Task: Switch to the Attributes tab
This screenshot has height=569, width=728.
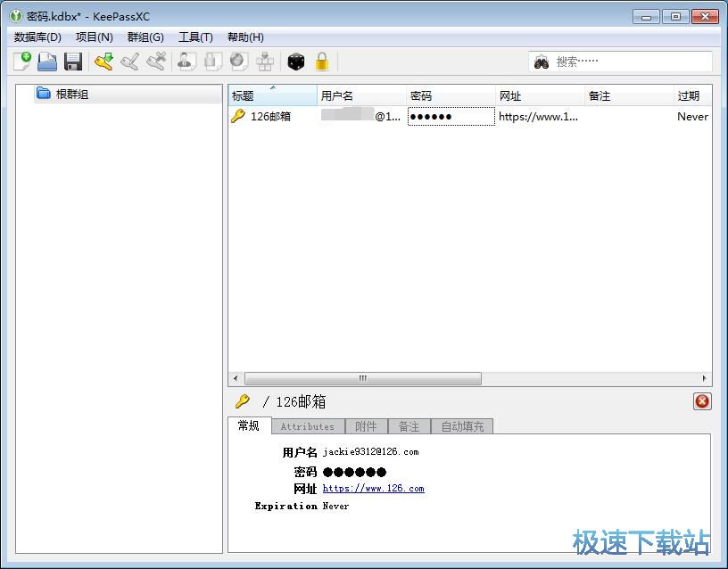Action: click(308, 426)
